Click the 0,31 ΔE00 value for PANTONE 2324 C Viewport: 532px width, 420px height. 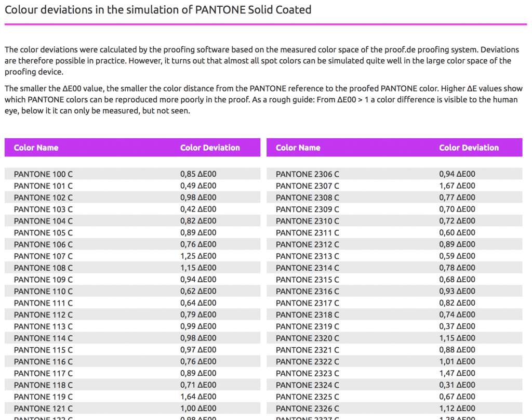point(457,385)
